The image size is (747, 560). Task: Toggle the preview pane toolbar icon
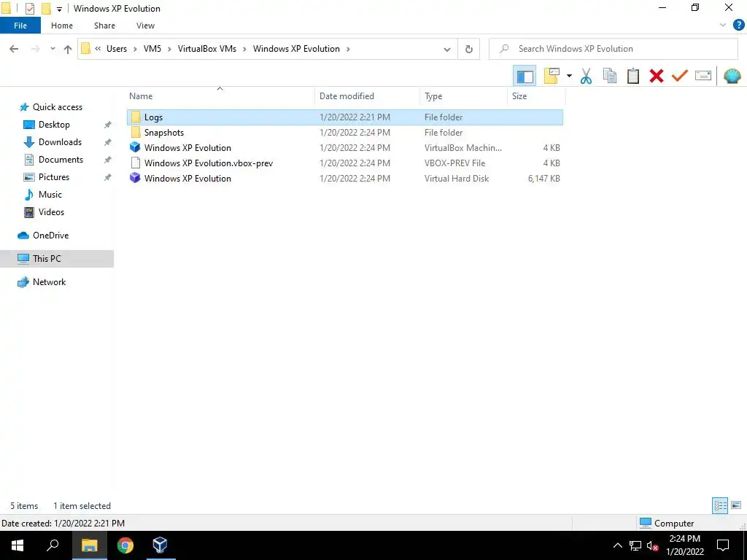525,76
